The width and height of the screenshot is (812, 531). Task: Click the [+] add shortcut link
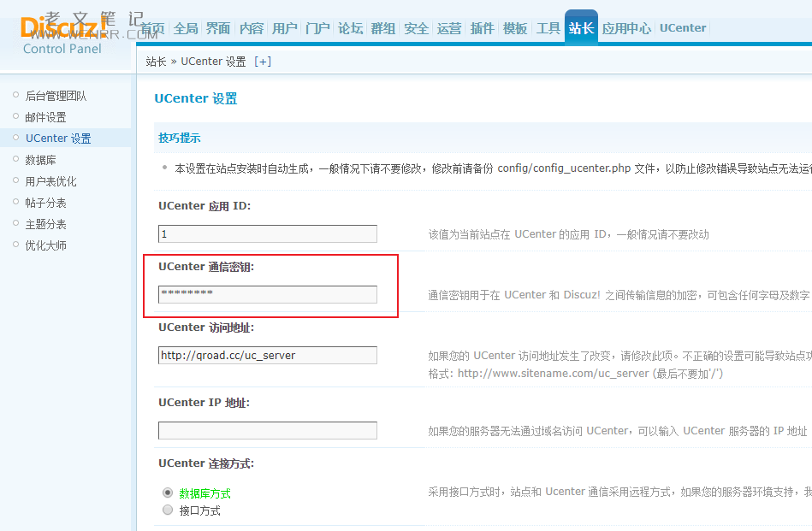(263, 62)
